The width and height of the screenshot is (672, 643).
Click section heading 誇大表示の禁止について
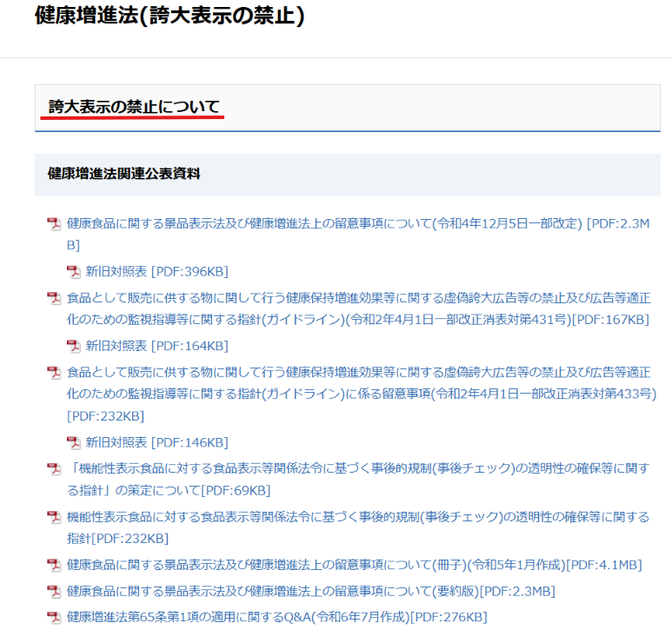click(x=134, y=107)
